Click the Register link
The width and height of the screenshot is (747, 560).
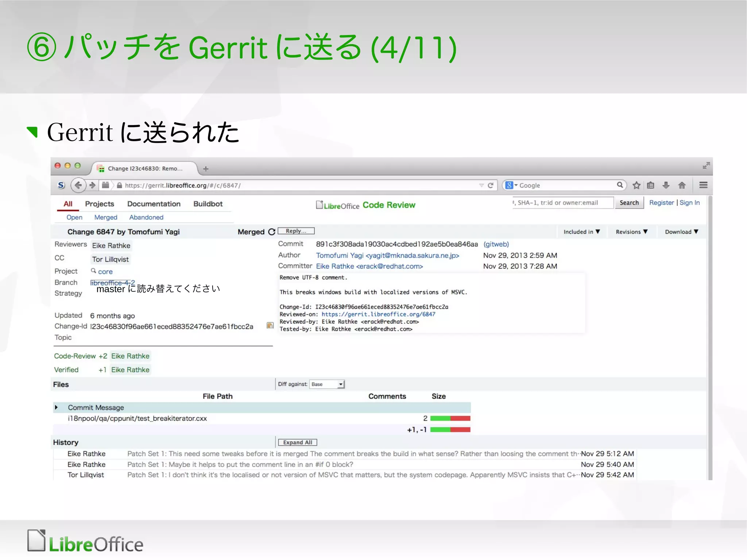[x=662, y=203]
